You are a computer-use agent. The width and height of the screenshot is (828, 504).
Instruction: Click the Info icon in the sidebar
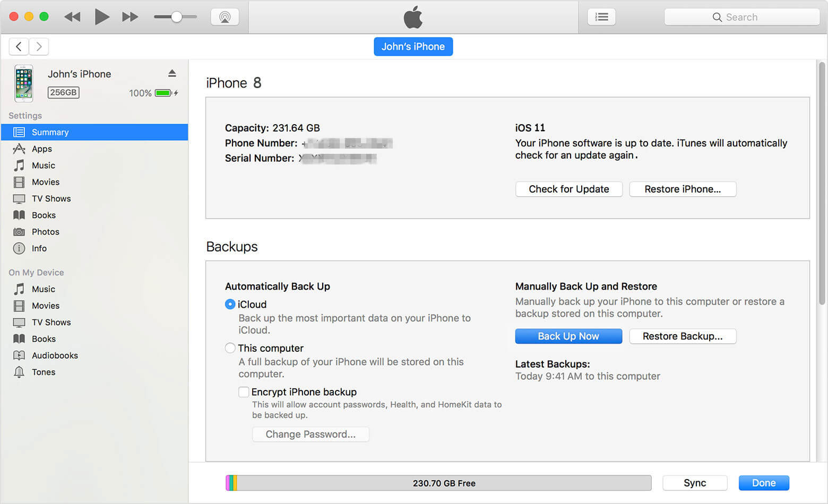tap(19, 248)
